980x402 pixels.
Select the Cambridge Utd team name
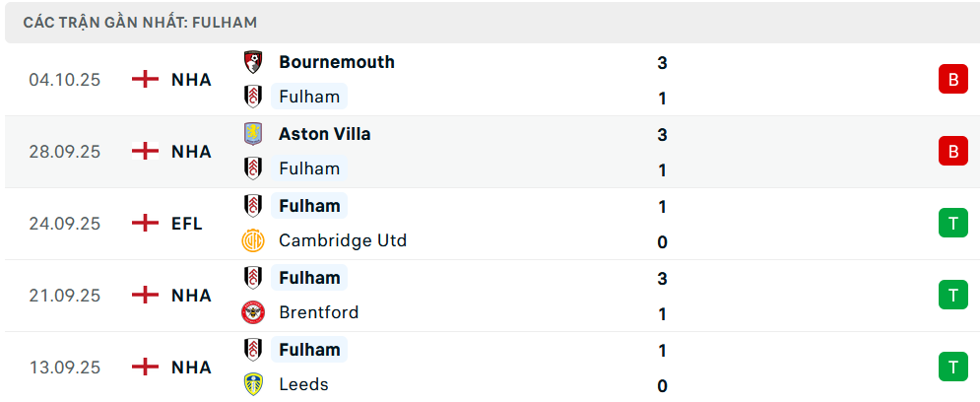[x=342, y=240]
